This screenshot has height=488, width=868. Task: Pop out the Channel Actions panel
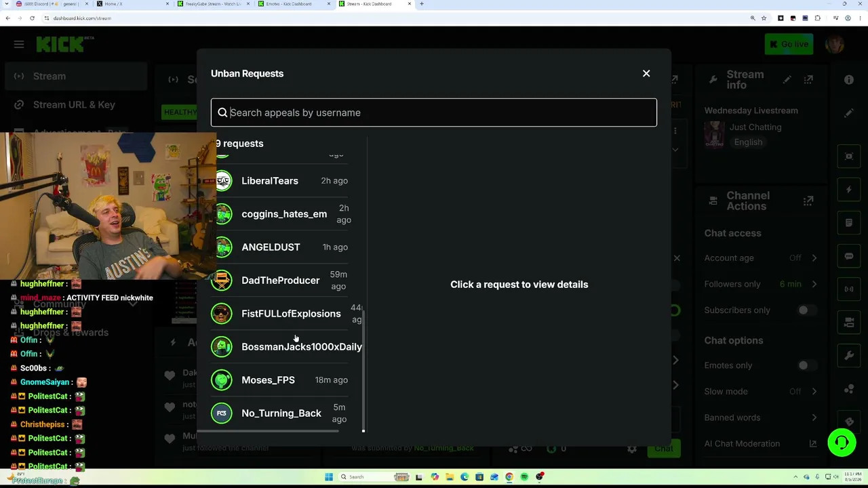click(808, 201)
